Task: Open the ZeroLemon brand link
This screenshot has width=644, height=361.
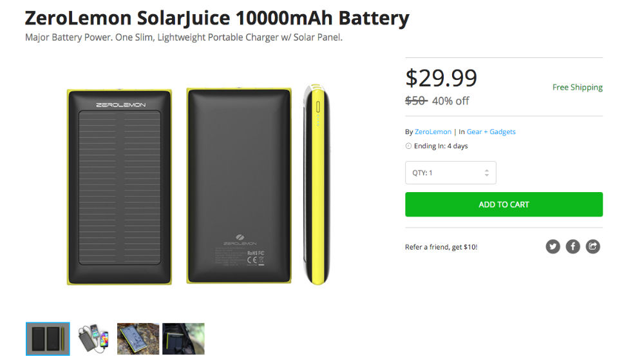Action: (433, 132)
